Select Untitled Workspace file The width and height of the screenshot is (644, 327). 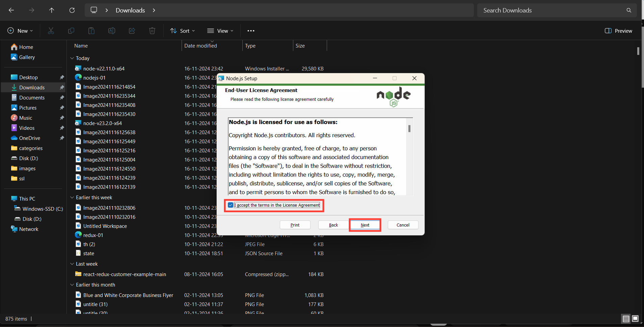pos(105,226)
